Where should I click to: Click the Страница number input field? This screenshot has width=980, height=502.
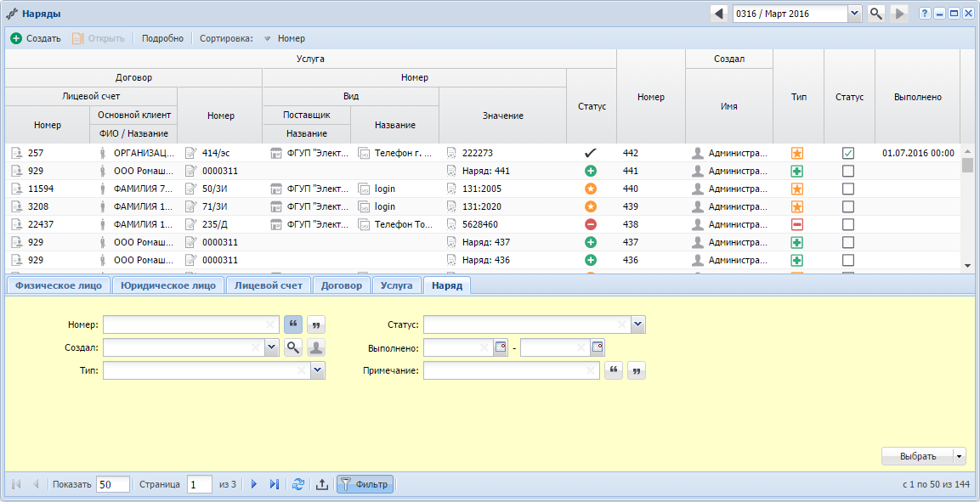coord(200,484)
